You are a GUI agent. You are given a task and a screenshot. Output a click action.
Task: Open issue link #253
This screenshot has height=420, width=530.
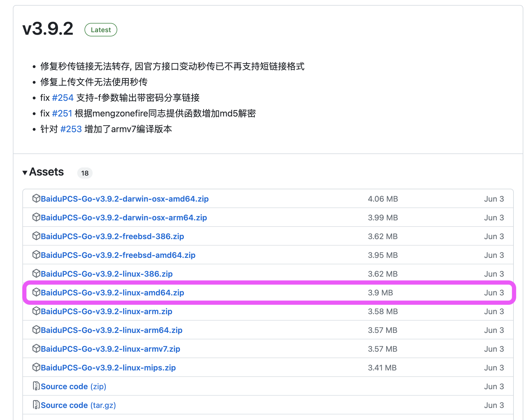pyautogui.click(x=71, y=129)
